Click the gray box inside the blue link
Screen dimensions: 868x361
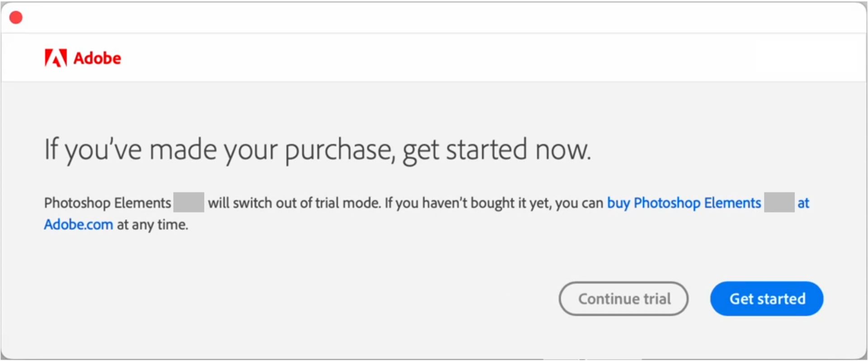(779, 202)
